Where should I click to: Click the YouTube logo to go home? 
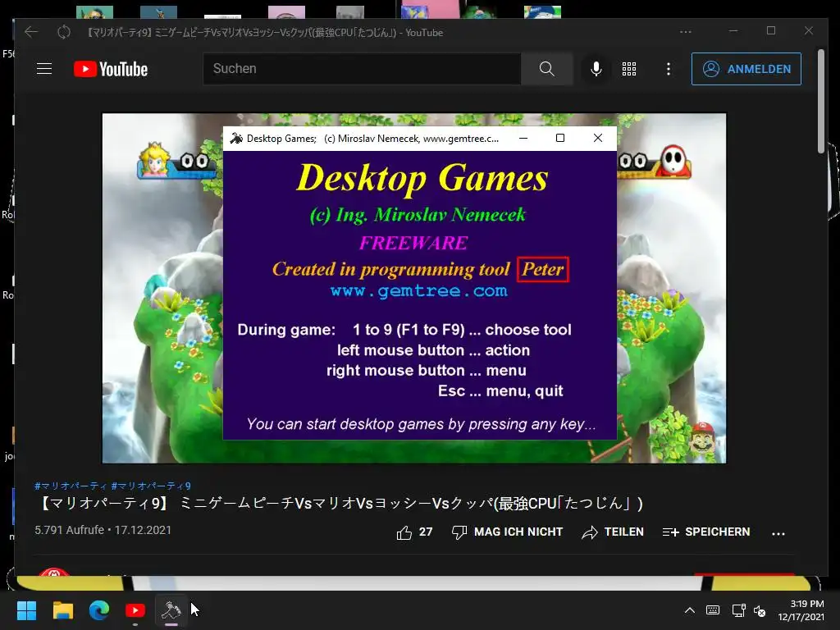[x=111, y=69]
